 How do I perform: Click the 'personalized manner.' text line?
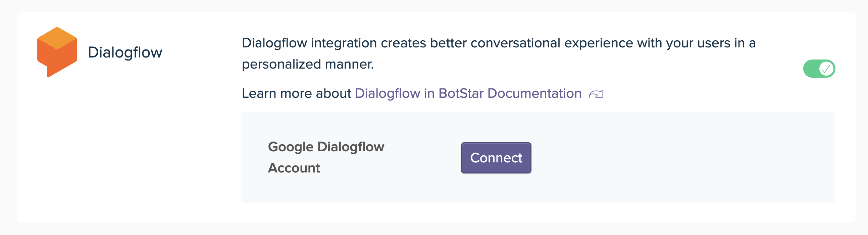pyautogui.click(x=308, y=64)
